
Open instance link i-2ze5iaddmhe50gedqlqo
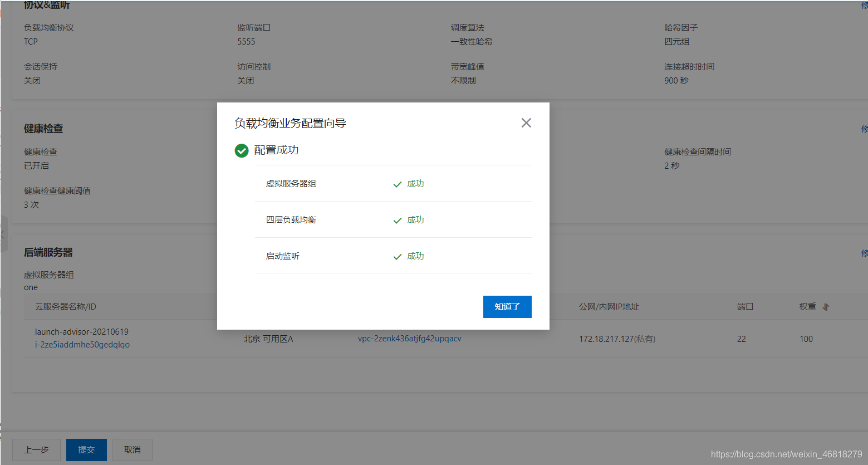(x=82, y=344)
